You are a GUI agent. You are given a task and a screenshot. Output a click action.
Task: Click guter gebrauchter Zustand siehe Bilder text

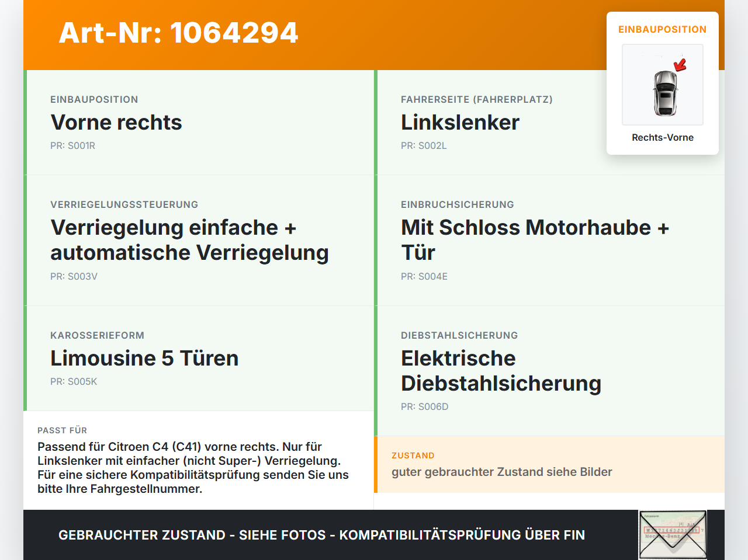click(502, 472)
